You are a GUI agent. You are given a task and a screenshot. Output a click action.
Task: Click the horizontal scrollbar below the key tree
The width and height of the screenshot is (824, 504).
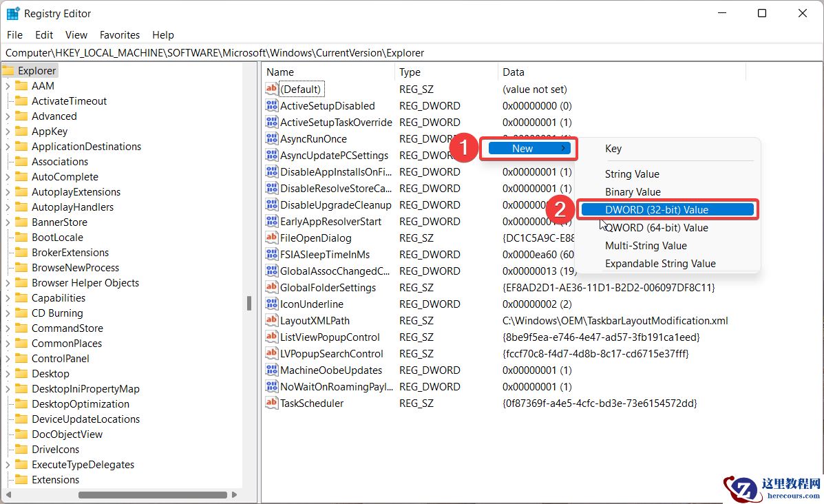coord(151,494)
